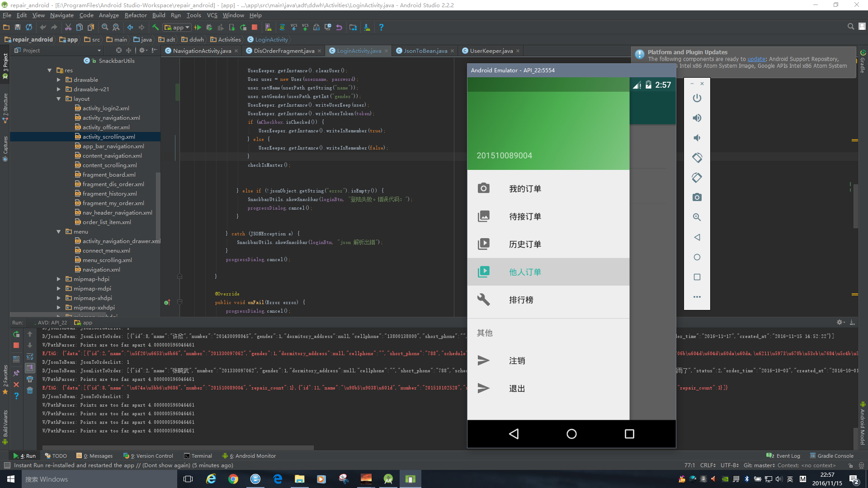868x488 pixels.
Task: Pin the Run tab with the pin icon
Action: (16, 373)
